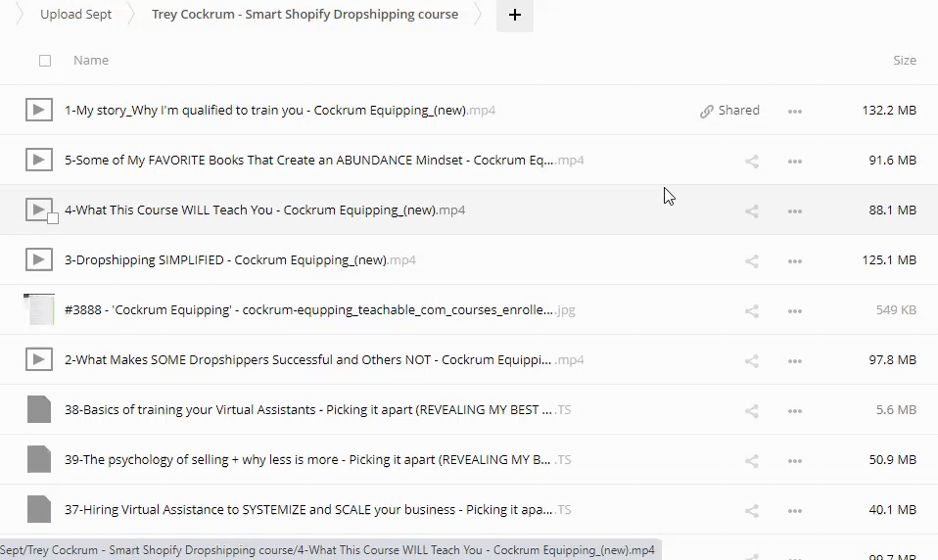Open more options for 1-My story file

tap(795, 111)
